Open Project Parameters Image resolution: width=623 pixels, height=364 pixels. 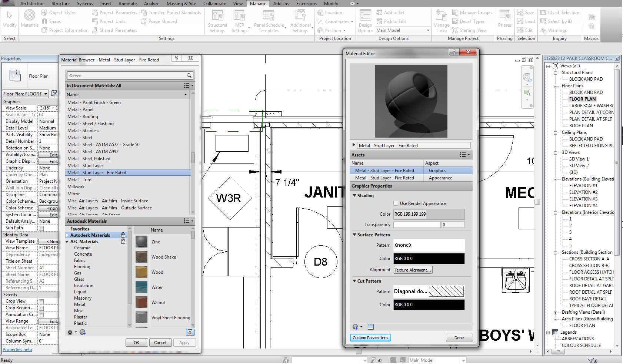[x=114, y=13]
